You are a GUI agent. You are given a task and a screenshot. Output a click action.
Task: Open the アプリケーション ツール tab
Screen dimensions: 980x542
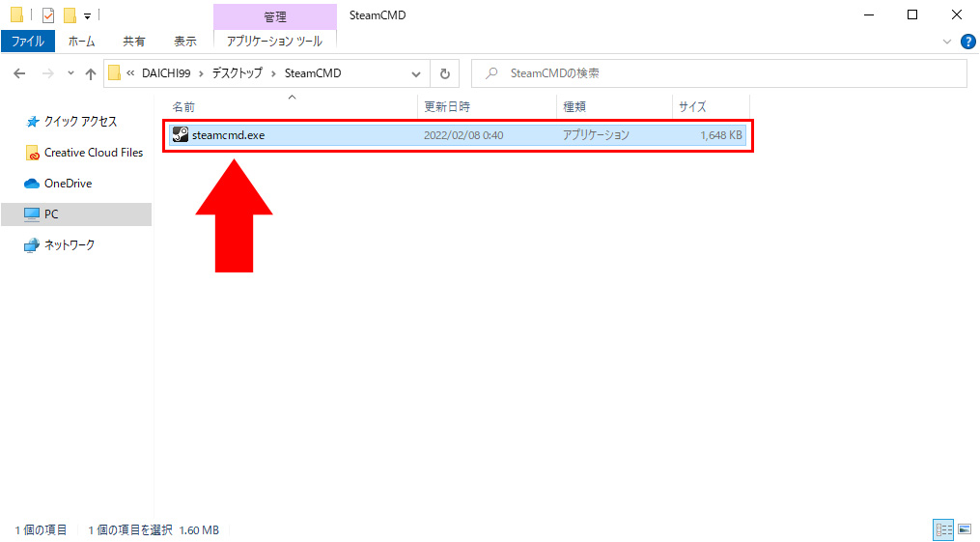coord(274,42)
